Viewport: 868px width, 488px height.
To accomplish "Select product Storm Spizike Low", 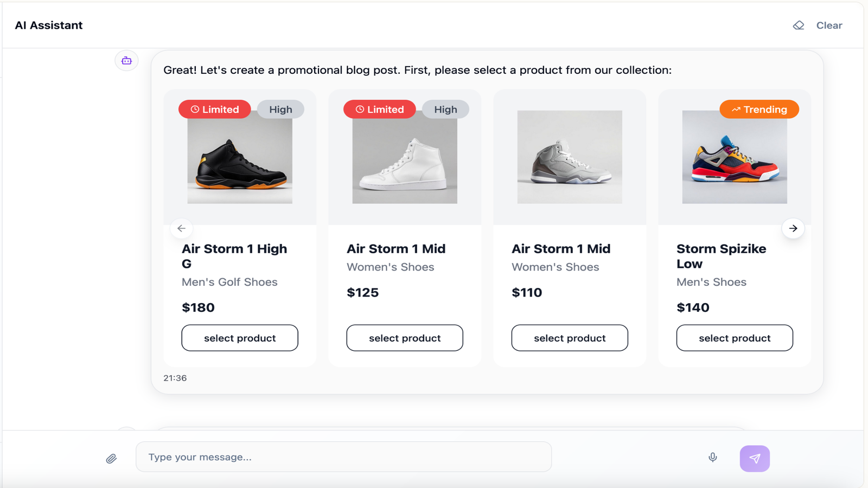I will [x=734, y=338].
